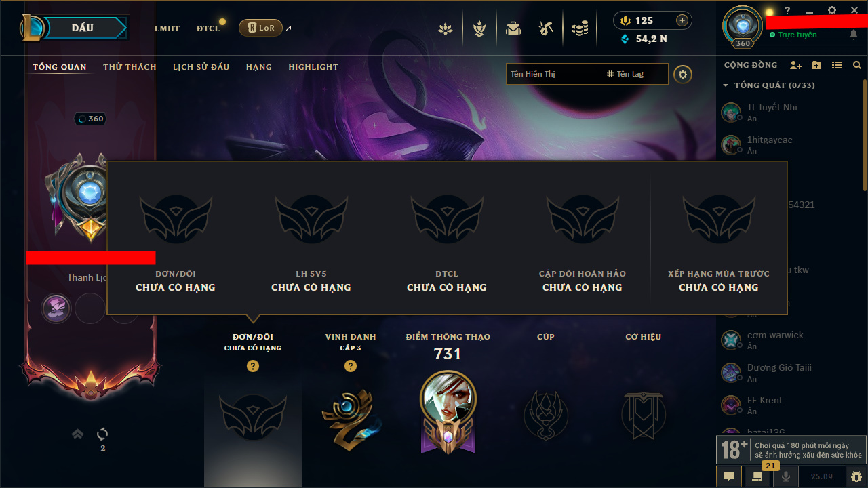This screenshot has height=488, width=868.
Task: Open the HIGHLIGHT tab
Action: [x=313, y=67]
